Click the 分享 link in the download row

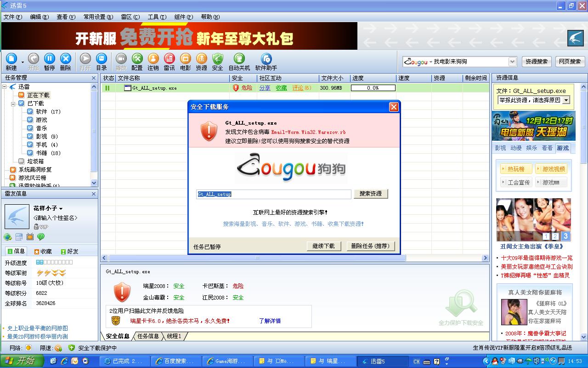pos(265,88)
